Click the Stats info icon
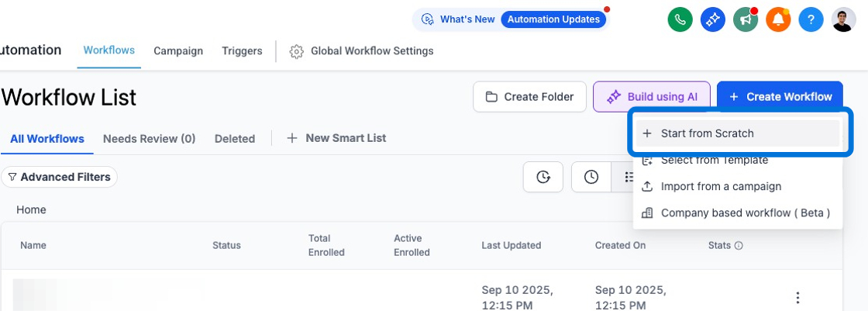Screen dimensions: 868x311 (x=739, y=246)
